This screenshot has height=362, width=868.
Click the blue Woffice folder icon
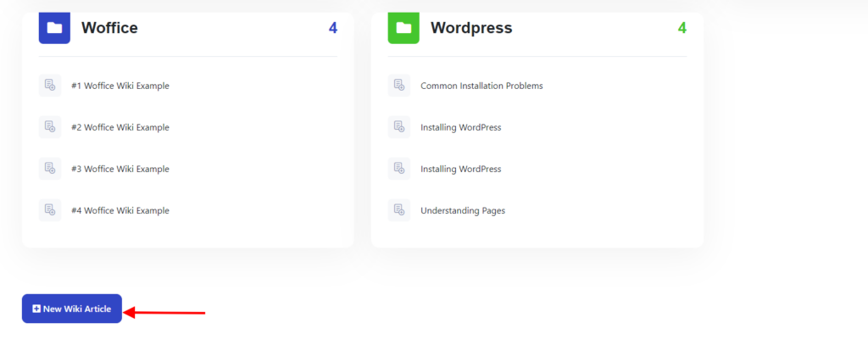[54, 28]
